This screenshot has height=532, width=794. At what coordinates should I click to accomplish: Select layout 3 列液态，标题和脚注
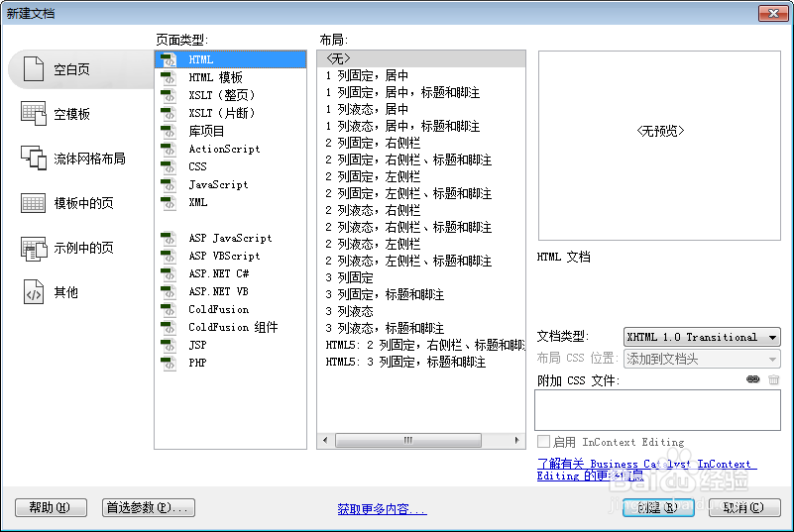[x=421, y=329]
